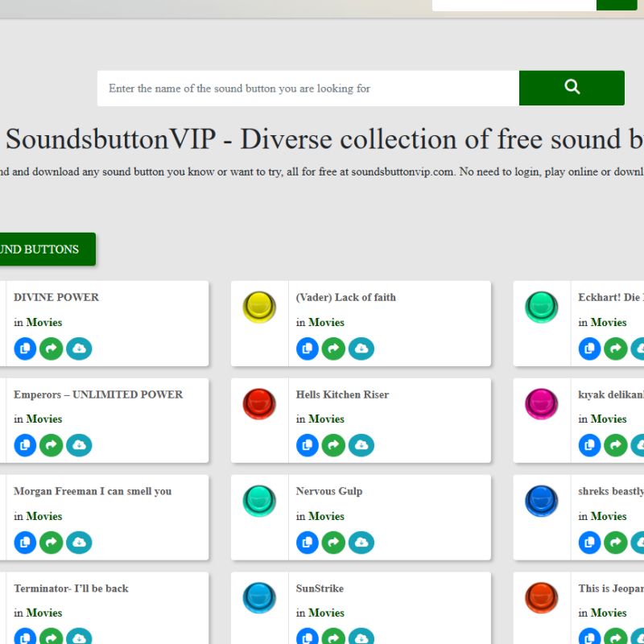Download the DIVINE POWER sound
Image resolution: width=644 pixels, height=644 pixels.
(x=79, y=349)
